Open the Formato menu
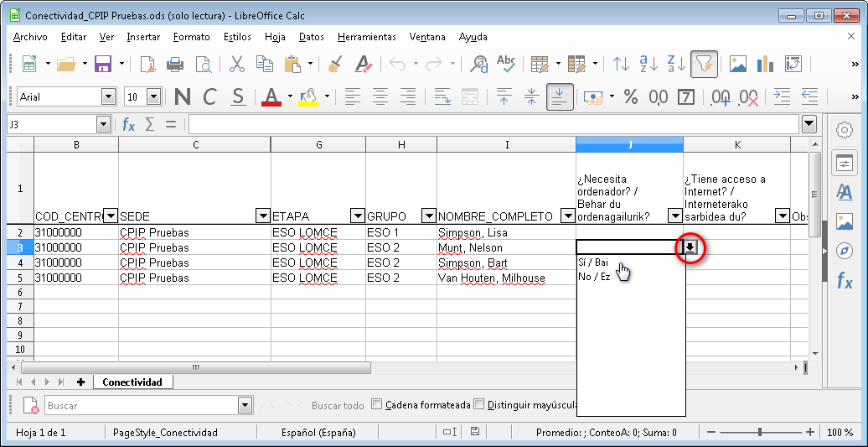 pos(192,37)
